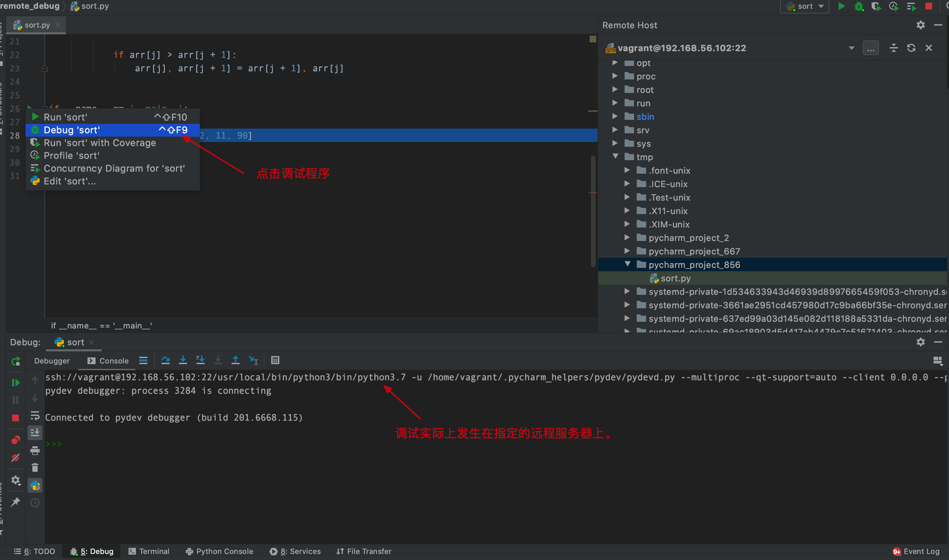Open the Event Log
The height and width of the screenshot is (560, 949).
pyautogui.click(x=916, y=551)
